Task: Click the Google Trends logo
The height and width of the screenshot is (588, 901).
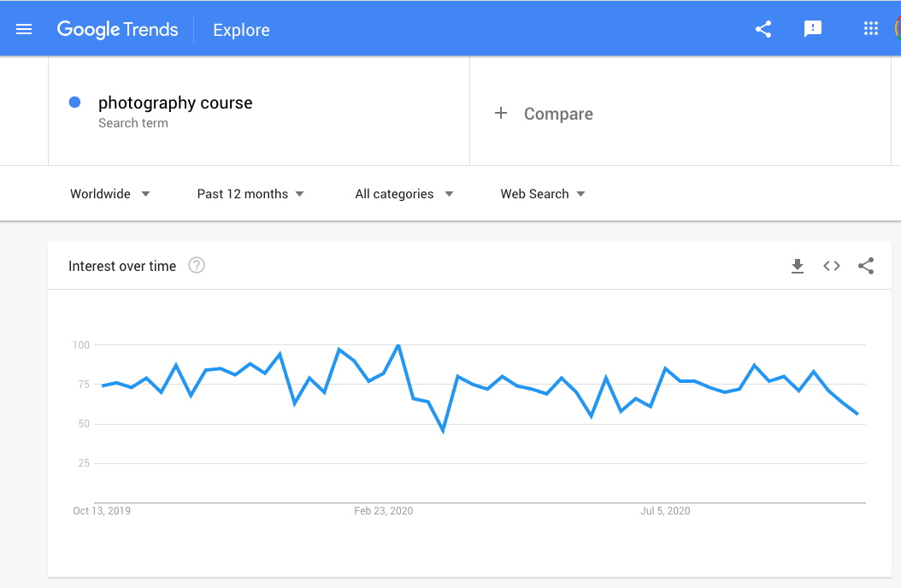Action: (x=118, y=29)
